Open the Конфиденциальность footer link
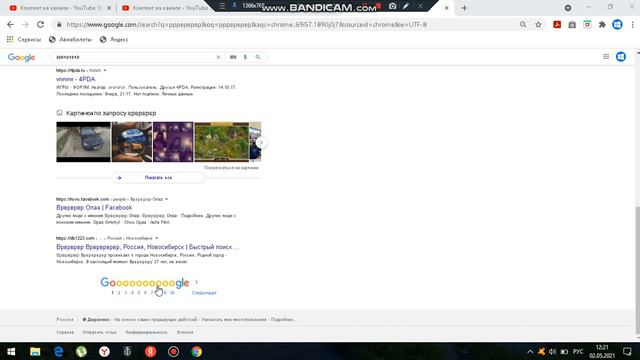 point(147,332)
